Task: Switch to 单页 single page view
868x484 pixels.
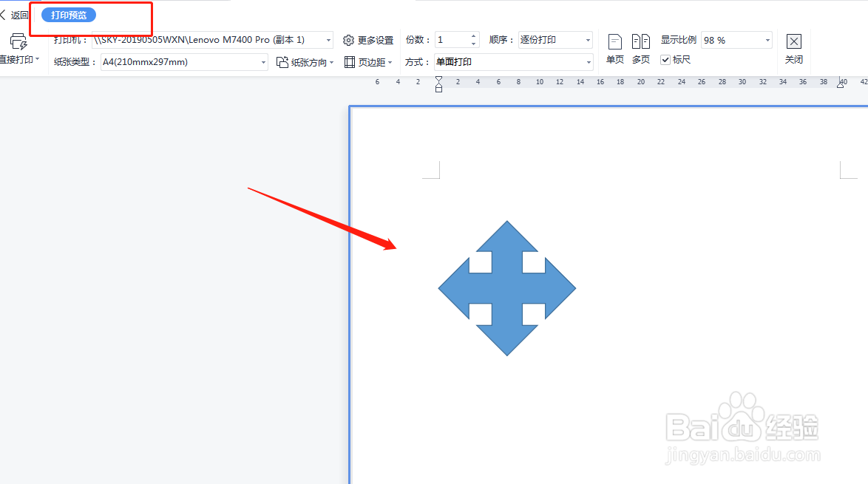Action: [614, 49]
